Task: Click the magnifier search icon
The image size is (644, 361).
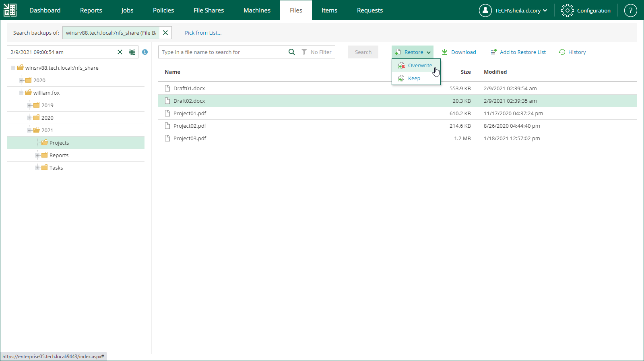Action: (291, 52)
